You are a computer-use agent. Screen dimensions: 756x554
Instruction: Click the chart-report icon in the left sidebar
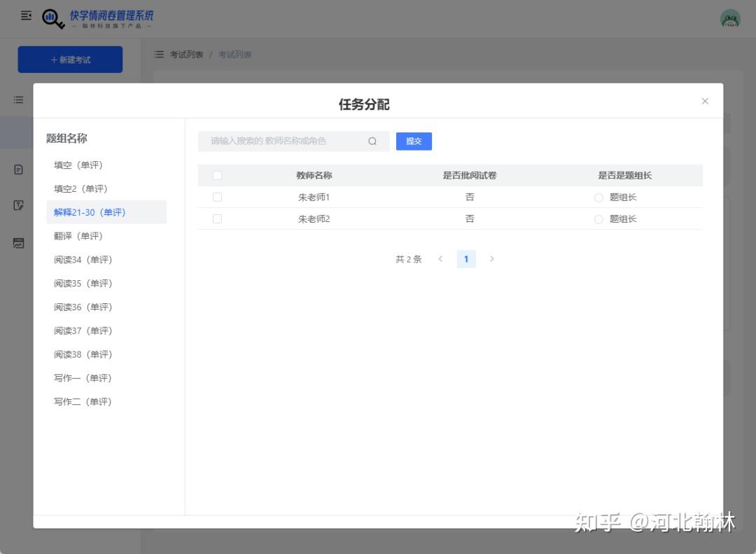[18, 243]
